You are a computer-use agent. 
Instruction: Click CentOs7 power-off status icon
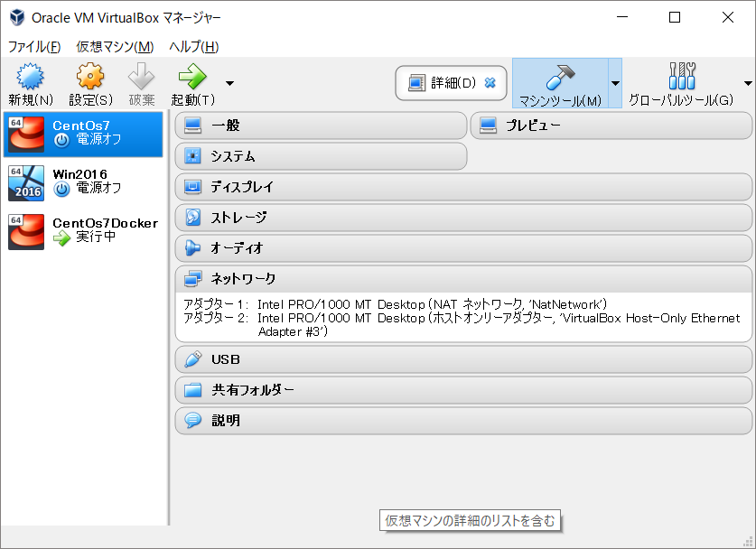61,140
